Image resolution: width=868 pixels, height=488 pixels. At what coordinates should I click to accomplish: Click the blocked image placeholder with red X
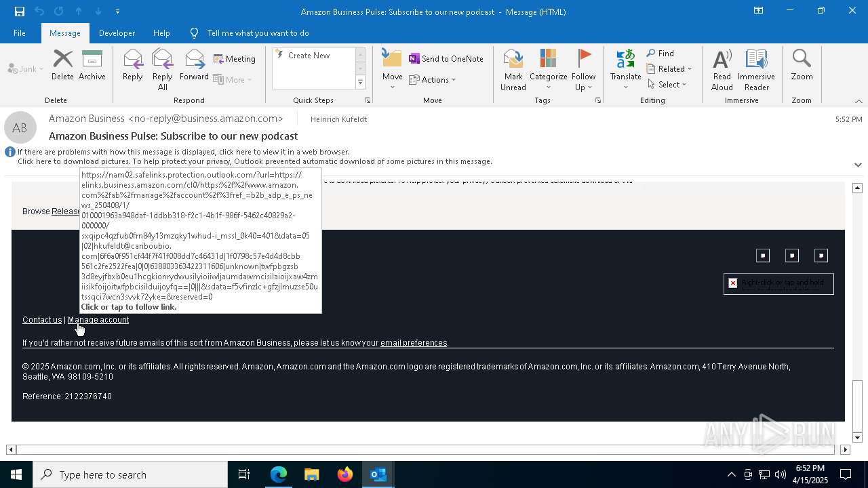778,283
